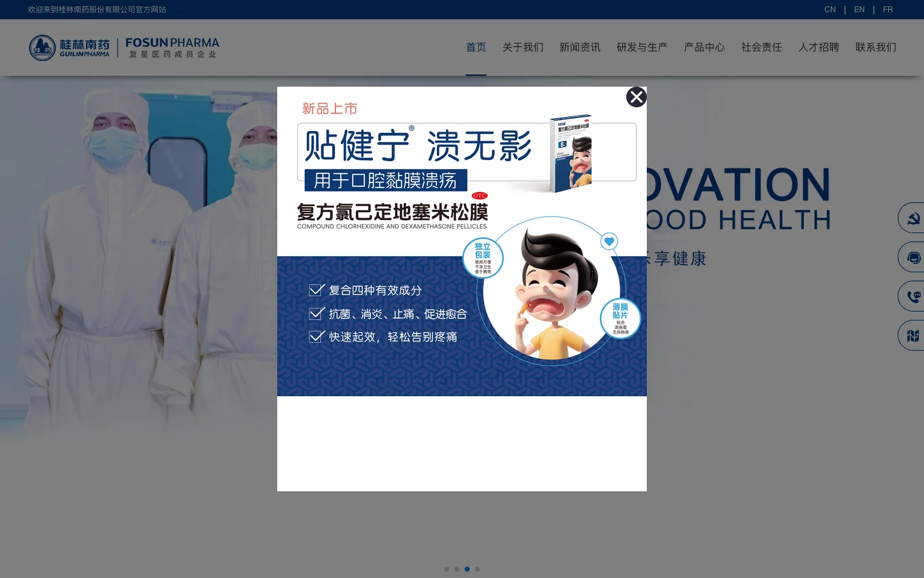
Task: Open the map sidebar icon
Action: tap(912, 336)
